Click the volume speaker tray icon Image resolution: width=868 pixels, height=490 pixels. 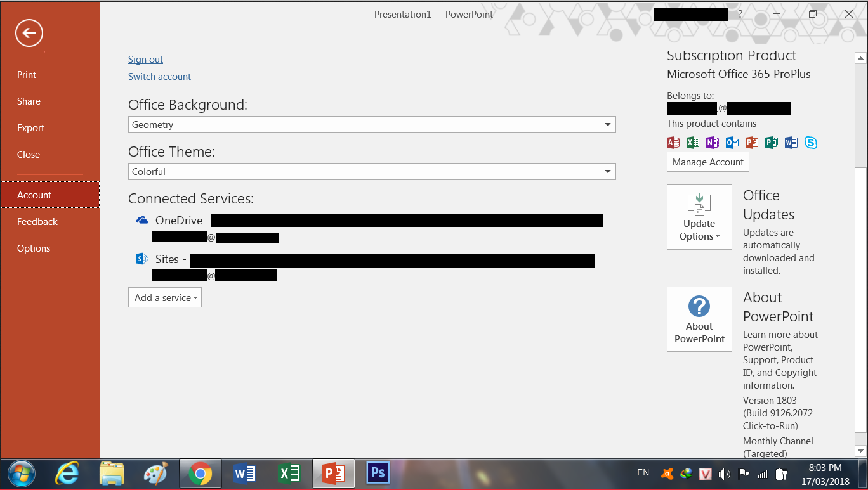(725, 474)
